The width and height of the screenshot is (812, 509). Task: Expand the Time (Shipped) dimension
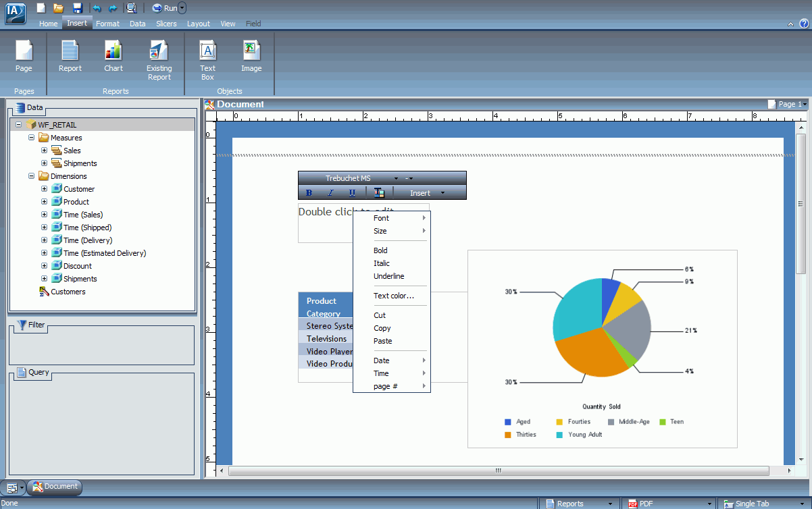[x=45, y=227]
